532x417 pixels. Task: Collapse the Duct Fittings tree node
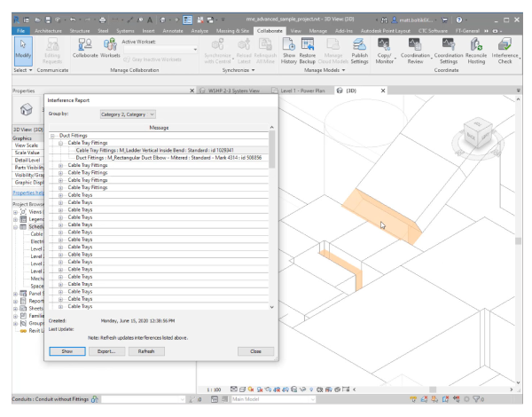coord(53,135)
